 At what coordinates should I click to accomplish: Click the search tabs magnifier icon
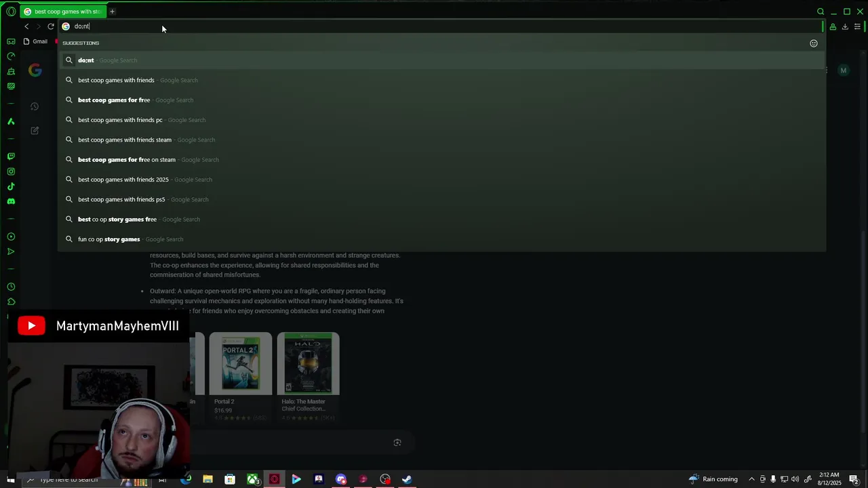(821, 12)
